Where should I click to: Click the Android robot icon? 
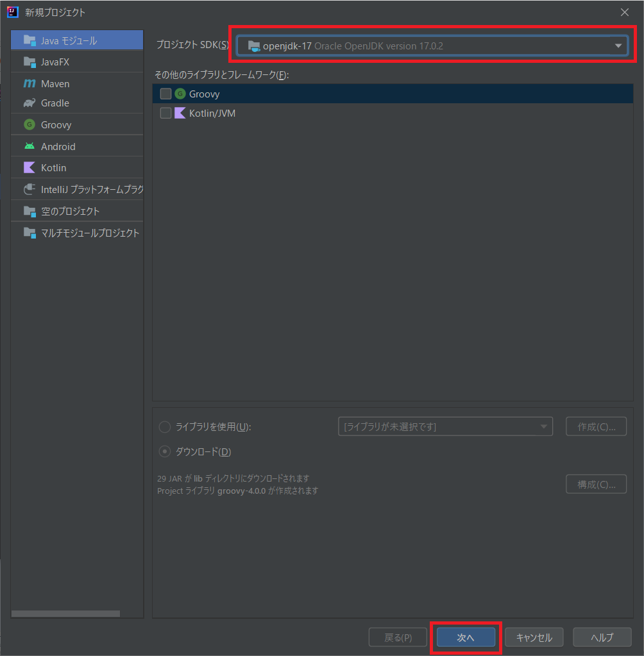tap(30, 146)
